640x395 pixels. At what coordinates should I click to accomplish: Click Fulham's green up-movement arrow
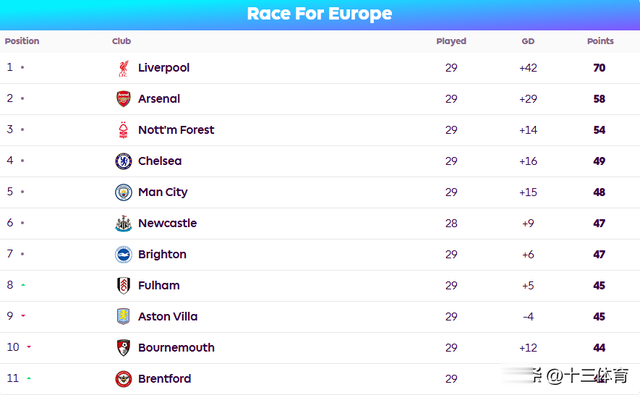point(23,285)
